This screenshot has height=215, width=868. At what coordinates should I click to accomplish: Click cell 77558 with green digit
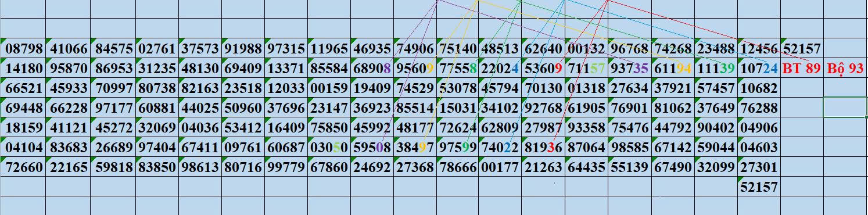(458, 69)
